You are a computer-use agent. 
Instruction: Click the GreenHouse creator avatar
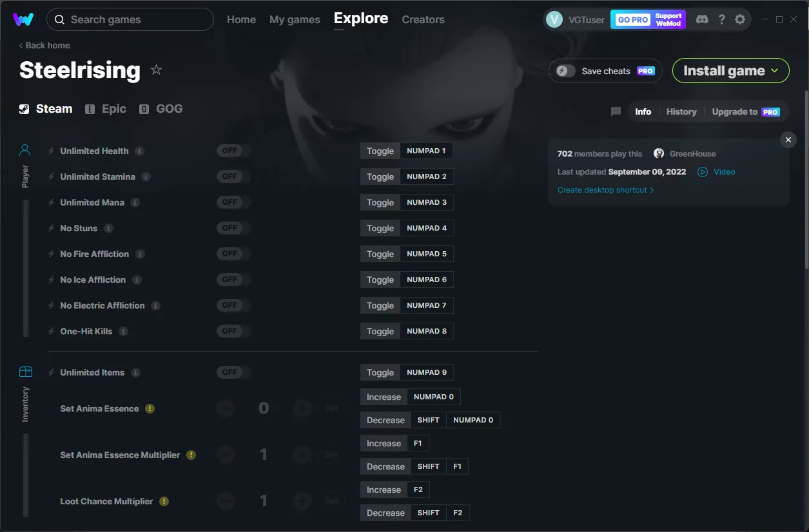pos(659,153)
